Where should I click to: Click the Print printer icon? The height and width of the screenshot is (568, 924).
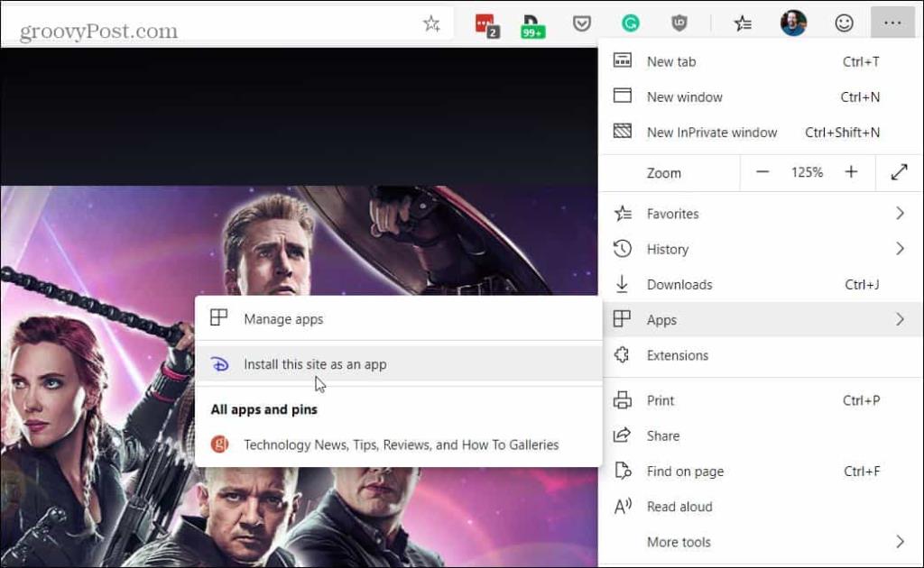pos(623,400)
